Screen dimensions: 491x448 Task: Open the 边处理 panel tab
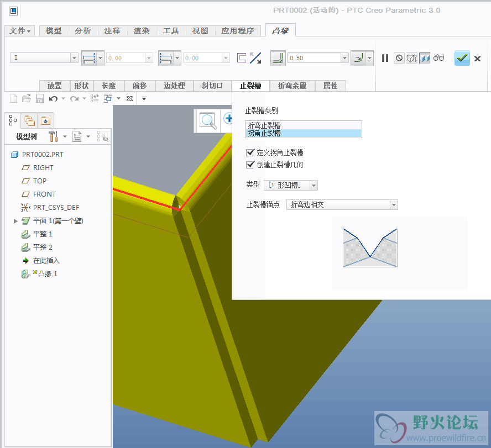point(174,86)
